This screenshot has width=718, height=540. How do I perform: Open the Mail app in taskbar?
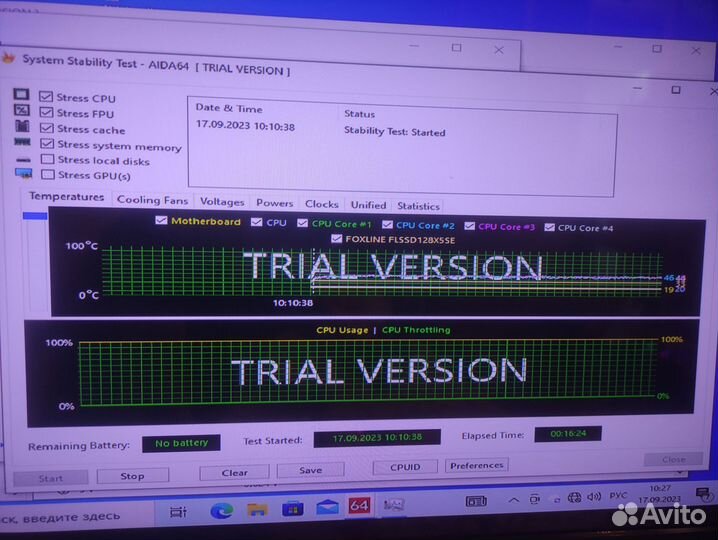(325, 508)
